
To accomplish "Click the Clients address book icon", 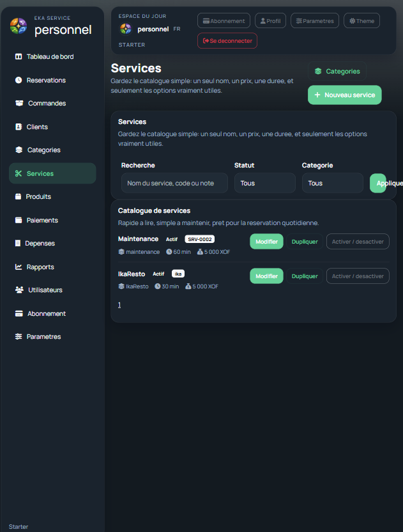I will 19,127.
